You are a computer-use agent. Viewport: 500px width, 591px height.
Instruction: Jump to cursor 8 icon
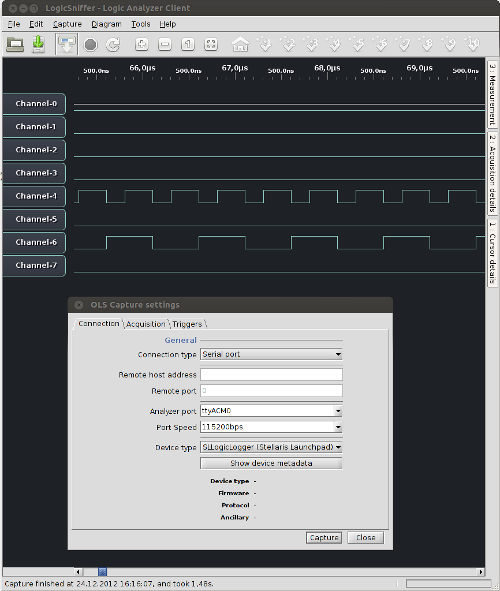coord(427,44)
